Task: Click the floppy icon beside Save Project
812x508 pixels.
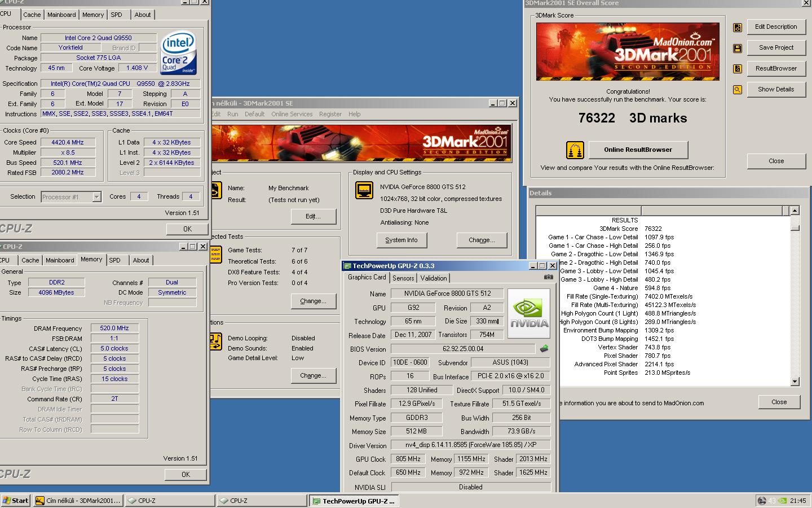Action: (x=737, y=49)
